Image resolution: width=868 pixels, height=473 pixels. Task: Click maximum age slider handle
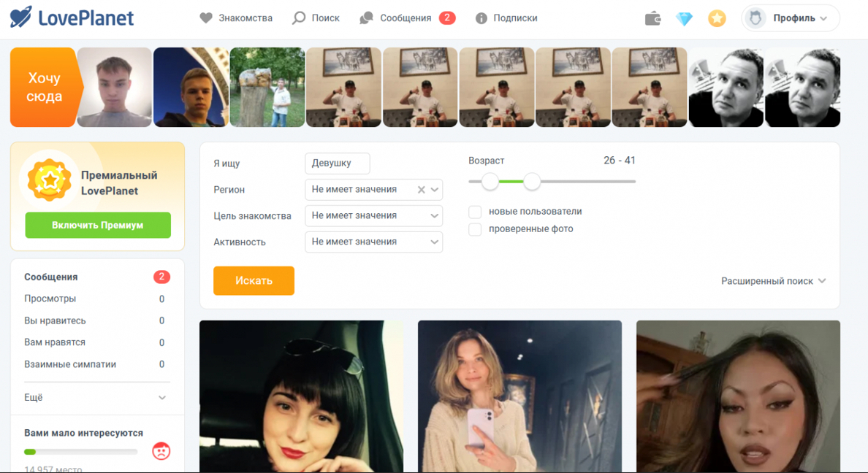(x=532, y=182)
